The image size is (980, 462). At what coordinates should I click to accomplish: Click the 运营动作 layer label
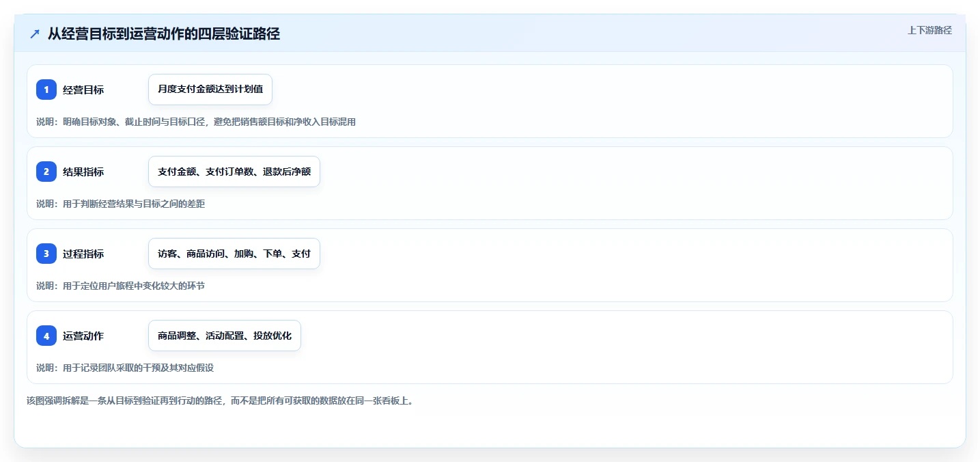[83, 336]
